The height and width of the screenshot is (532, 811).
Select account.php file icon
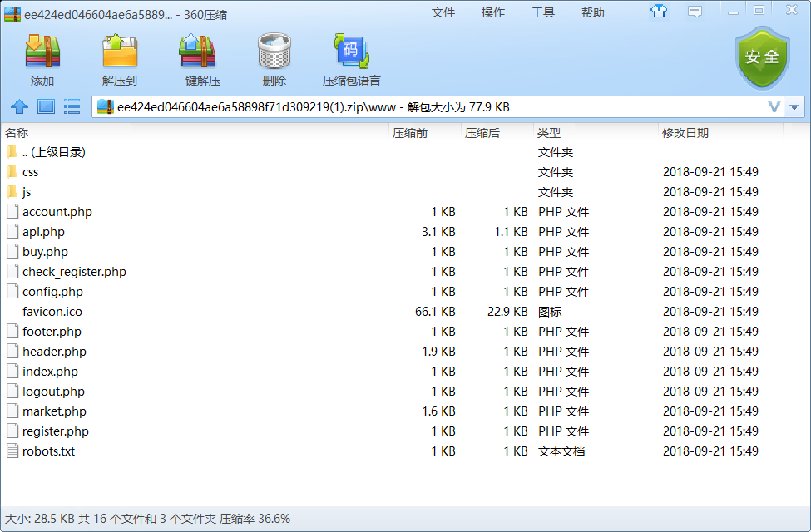(12, 211)
